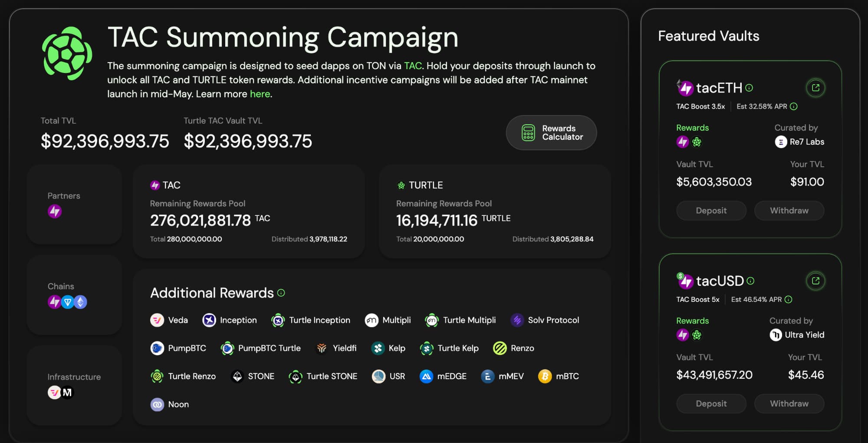Click the info icon next to Additional Rewards
Viewport: 868px width, 443px height.
[x=281, y=293]
